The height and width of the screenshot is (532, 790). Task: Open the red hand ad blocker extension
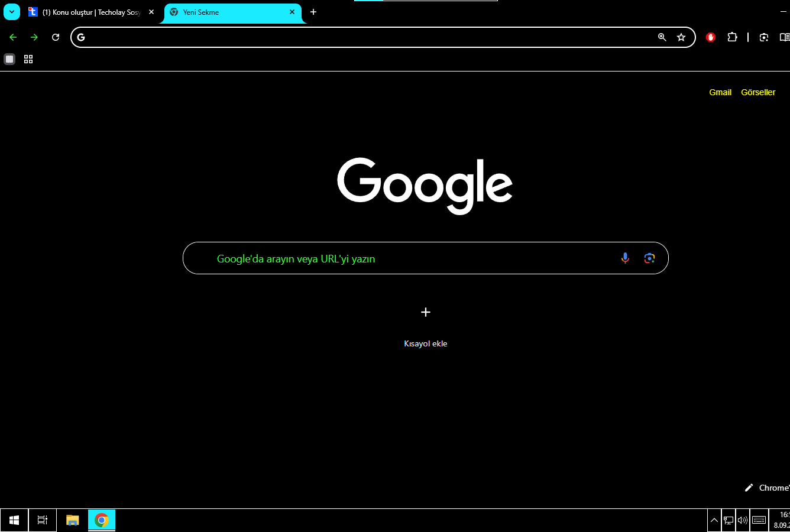pos(711,37)
